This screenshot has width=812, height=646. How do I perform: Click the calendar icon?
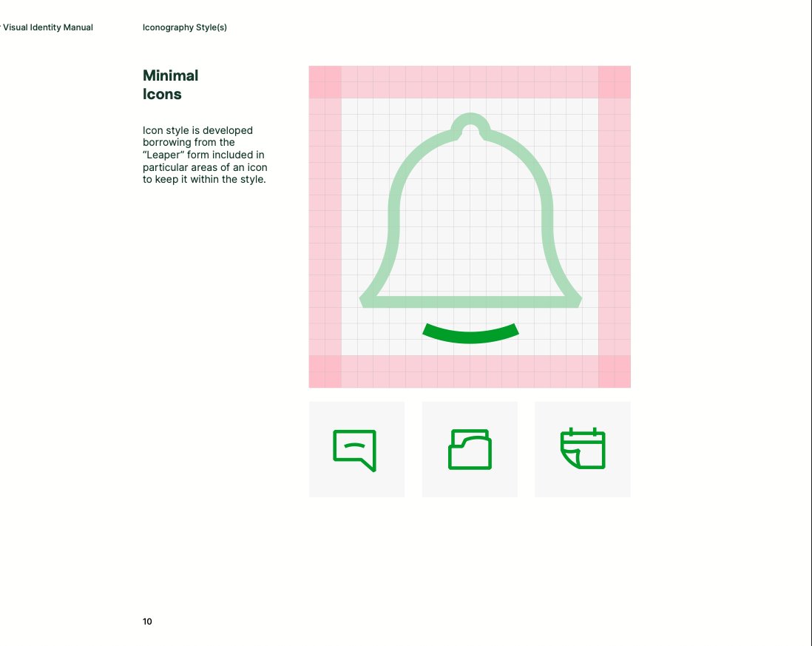[583, 448]
